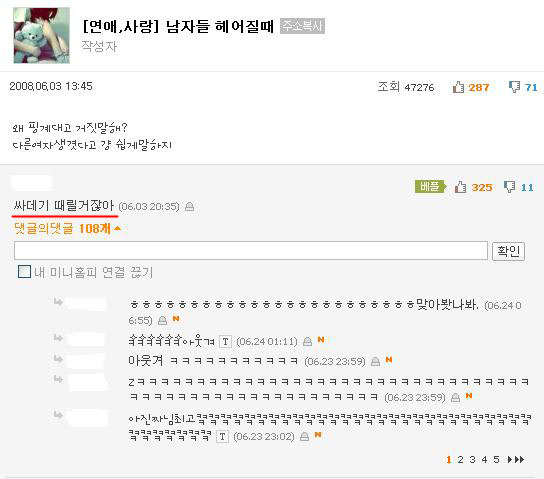
Task: Go to reply page 5
Action: (496, 460)
